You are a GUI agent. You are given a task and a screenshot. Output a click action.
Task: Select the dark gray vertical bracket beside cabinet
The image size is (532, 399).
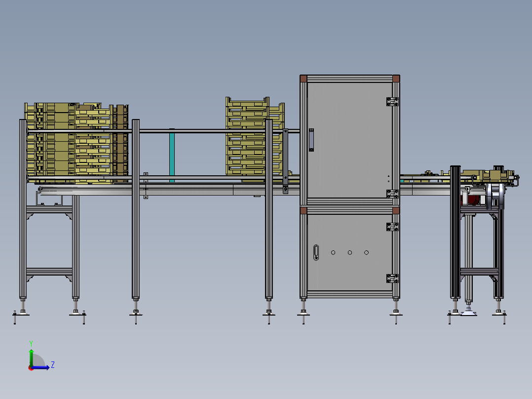tap(285, 161)
